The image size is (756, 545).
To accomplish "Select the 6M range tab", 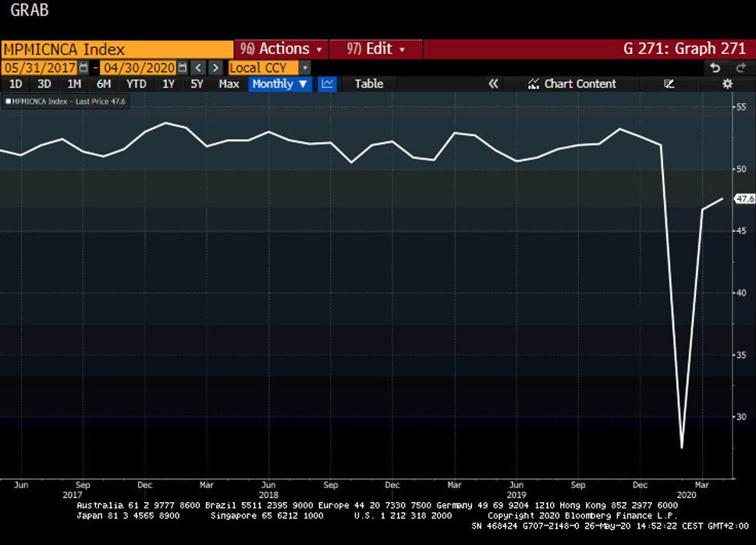I will click(x=104, y=84).
